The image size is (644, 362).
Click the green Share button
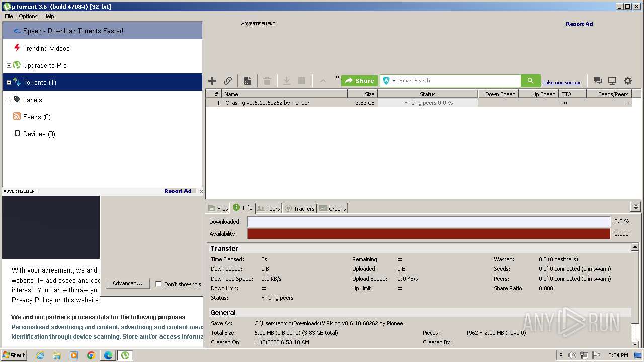[359, 81]
